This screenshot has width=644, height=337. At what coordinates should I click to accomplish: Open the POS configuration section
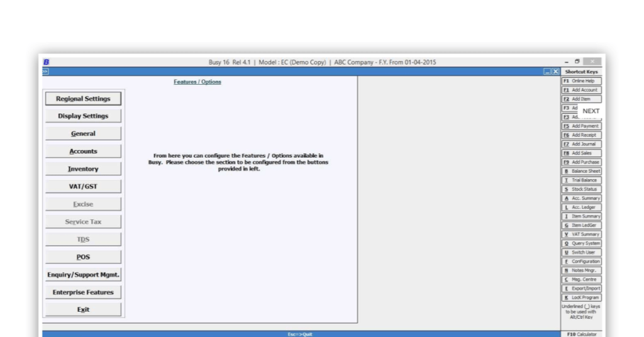pos(83,257)
